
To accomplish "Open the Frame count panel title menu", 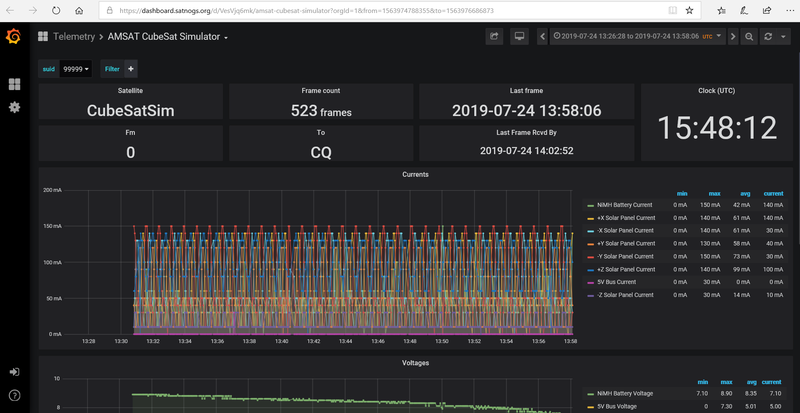I will [321, 90].
